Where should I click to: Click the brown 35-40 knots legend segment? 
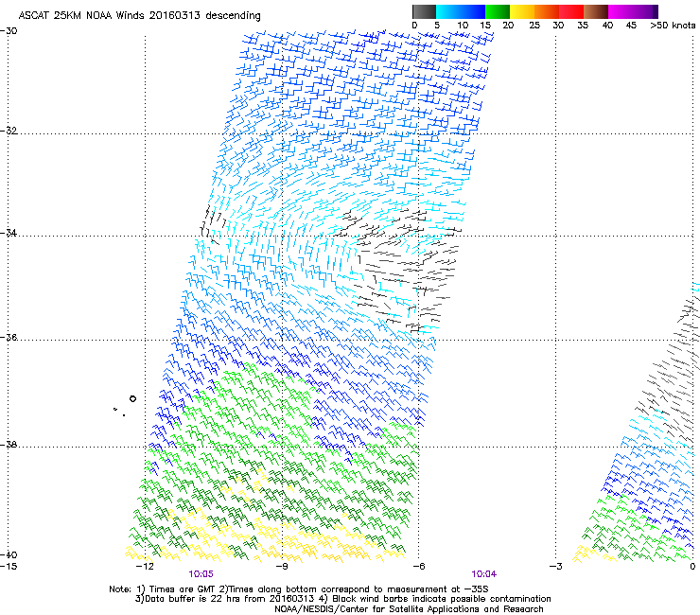(596, 11)
